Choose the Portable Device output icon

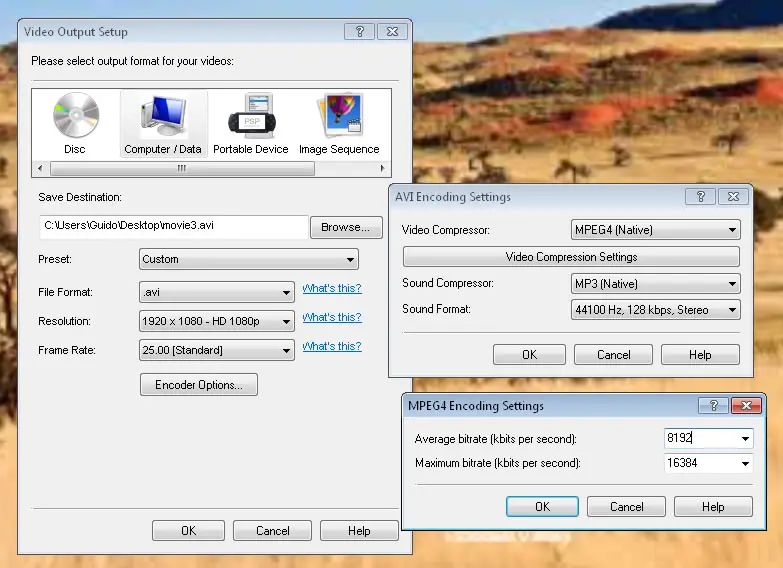coord(251,124)
